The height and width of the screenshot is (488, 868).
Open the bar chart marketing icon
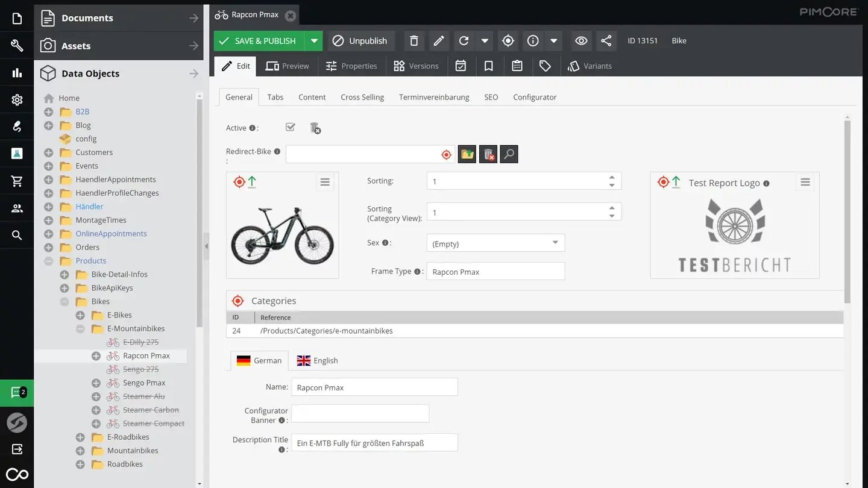[x=17, y=73]
